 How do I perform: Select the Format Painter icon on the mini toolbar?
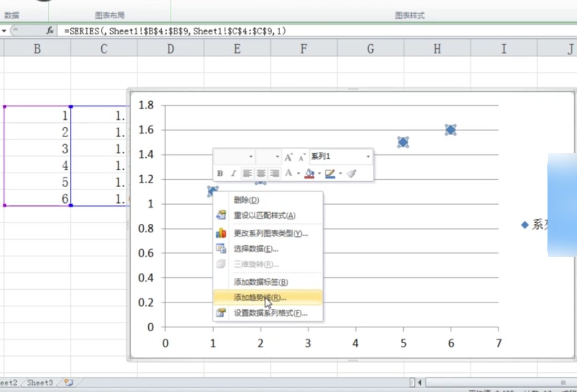point(352,173)
